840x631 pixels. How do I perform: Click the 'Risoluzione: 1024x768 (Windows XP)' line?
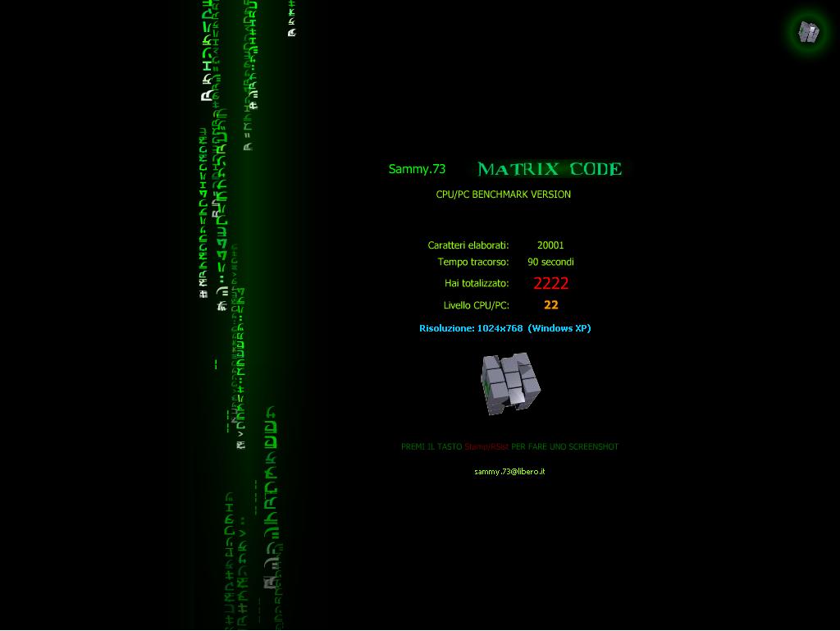(505, 328)
